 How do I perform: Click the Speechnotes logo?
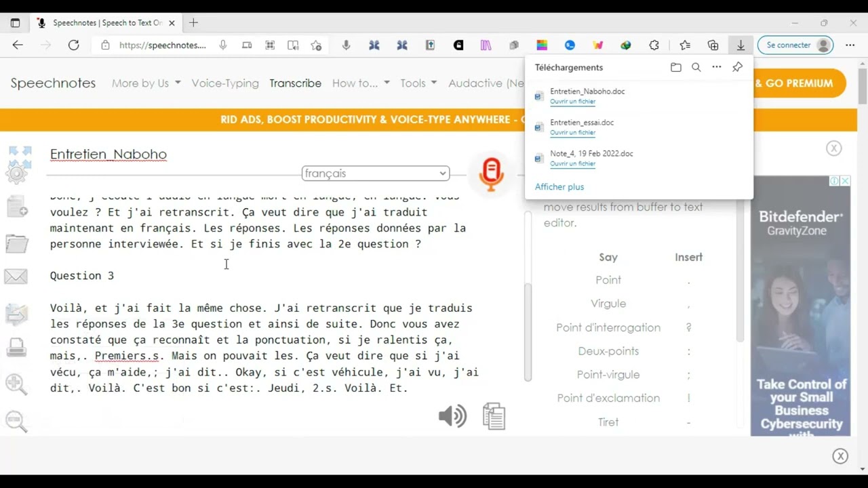(x=53, y=83)
